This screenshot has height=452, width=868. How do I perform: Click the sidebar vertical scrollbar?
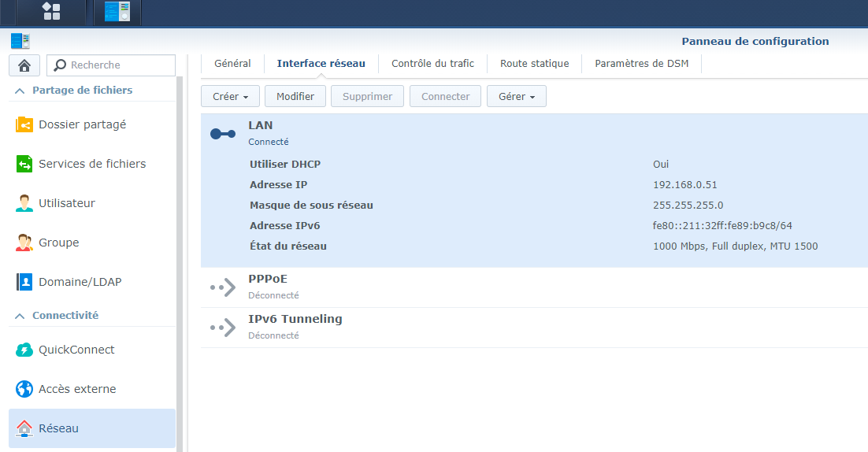tap(180, 265)
